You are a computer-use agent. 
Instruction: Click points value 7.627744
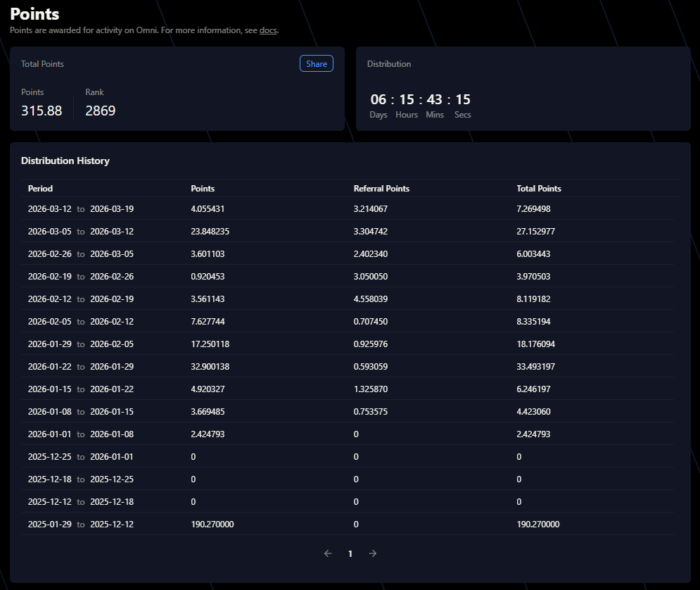(208, 322)
